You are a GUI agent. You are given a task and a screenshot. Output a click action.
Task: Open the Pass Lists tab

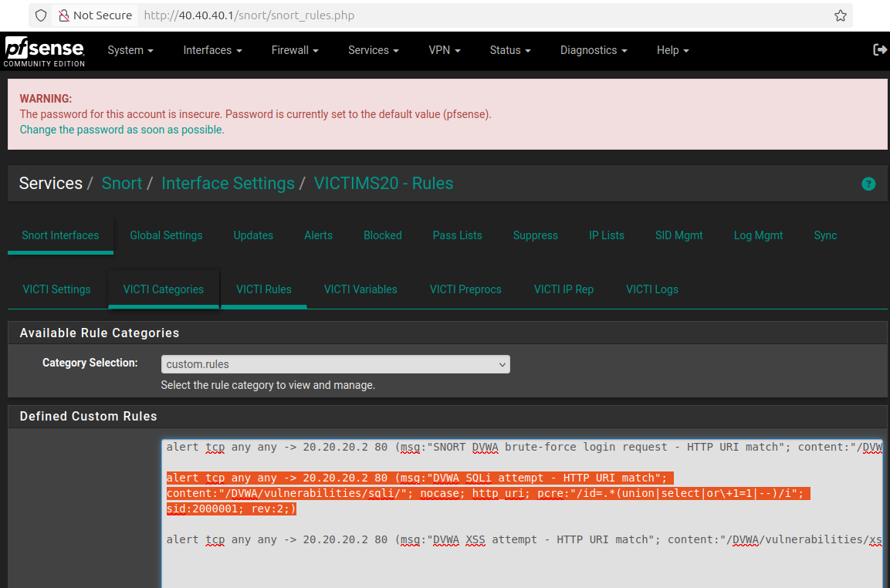pyautogui.click(x=457, y=235)
